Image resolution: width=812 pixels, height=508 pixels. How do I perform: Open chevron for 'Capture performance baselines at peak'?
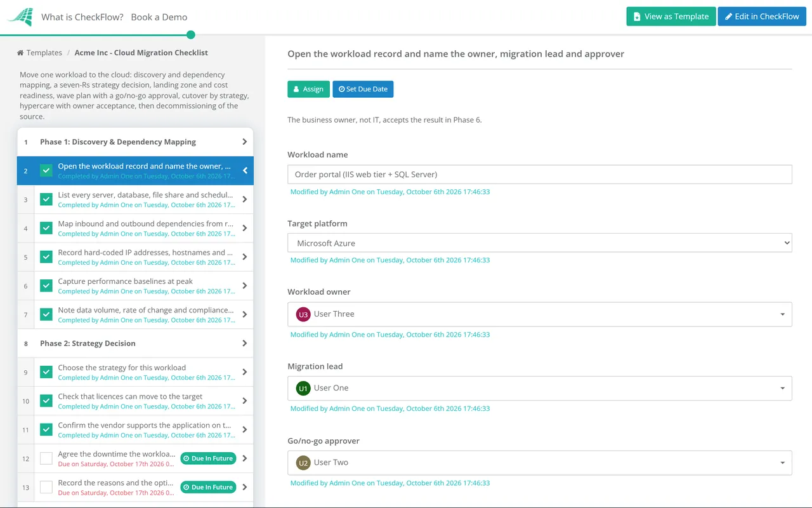click(245, 286)
